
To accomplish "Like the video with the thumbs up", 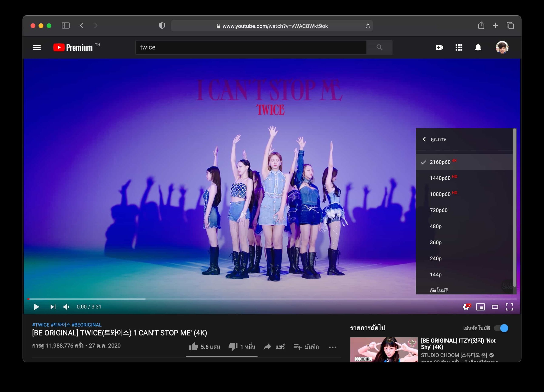I will click(x=193, y=347).
